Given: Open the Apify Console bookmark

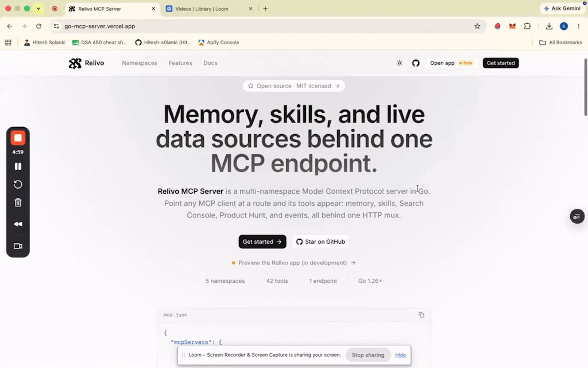Looking at the screenshot, I should [x=219, y=42].
